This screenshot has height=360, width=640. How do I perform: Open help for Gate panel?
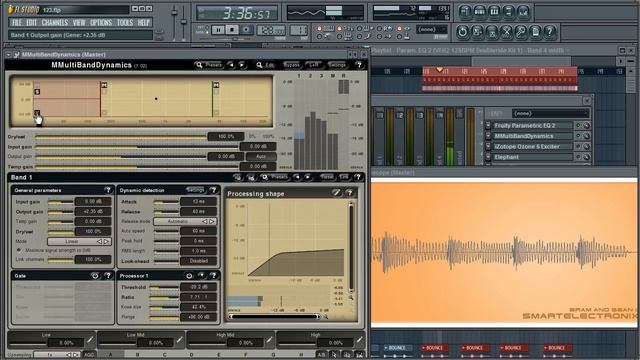pos(108,276)
